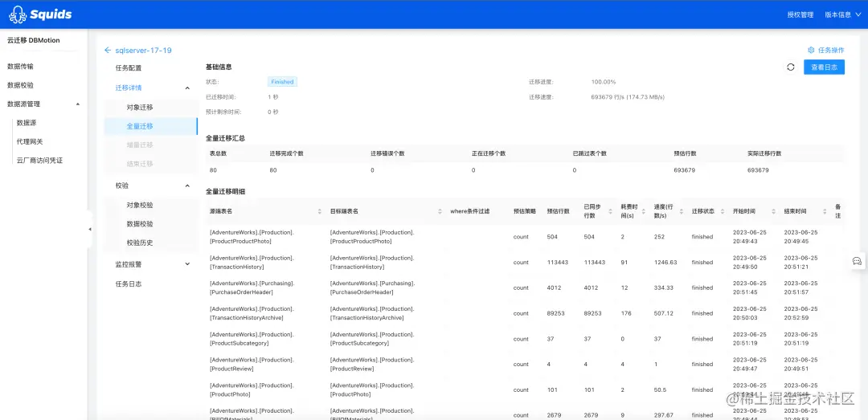Collapse the 校验 group
Viewport: 868px width, 420px height.
(187, 186)
